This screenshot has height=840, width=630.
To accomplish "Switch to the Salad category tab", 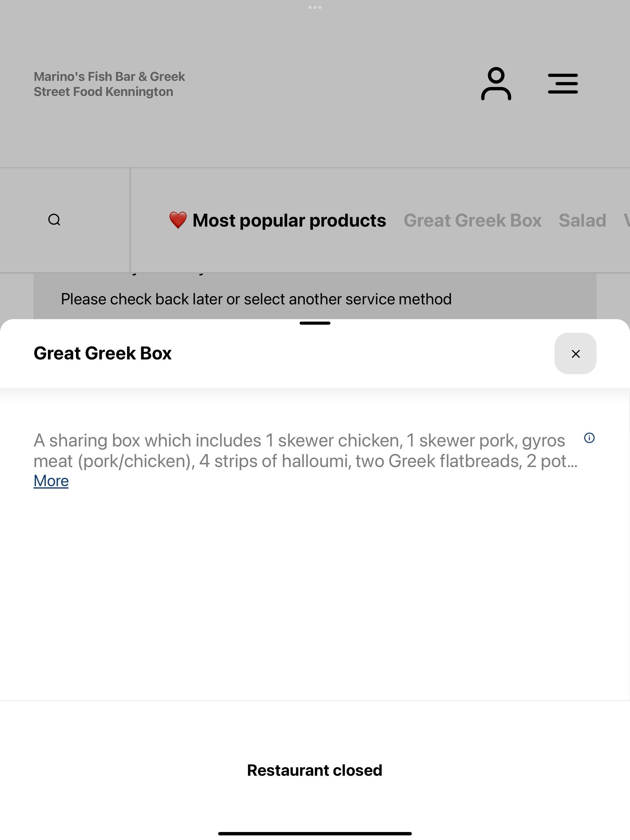I will [x=582, y=221].
